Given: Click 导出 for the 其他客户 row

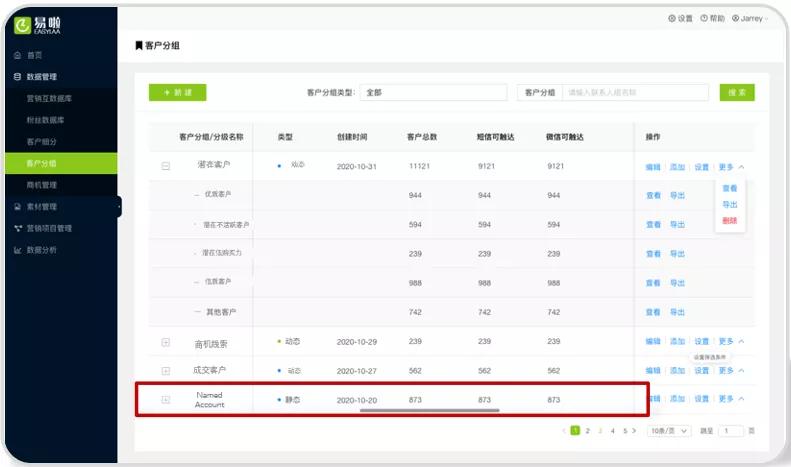Looking at the screenshot, I should coord(677,312).
